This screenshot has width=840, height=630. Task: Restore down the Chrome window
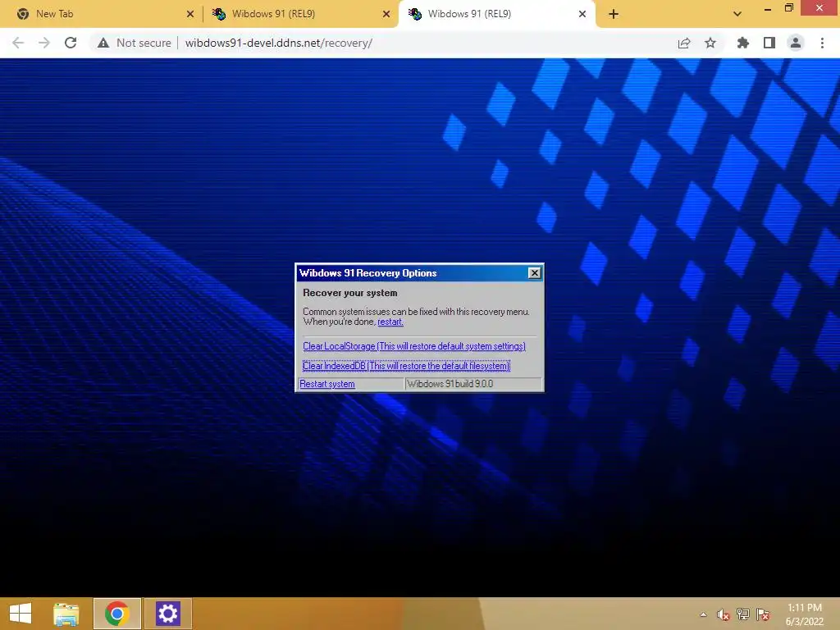click(789, 7)
